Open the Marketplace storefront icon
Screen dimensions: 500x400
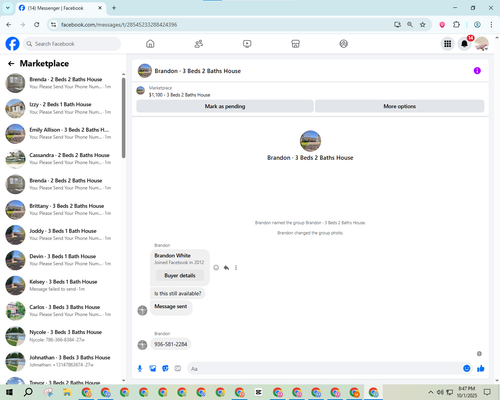pos(295,44)
